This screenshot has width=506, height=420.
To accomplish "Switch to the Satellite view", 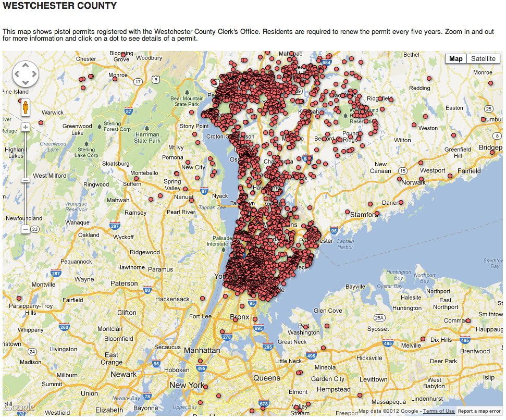I will coord(483,59).
